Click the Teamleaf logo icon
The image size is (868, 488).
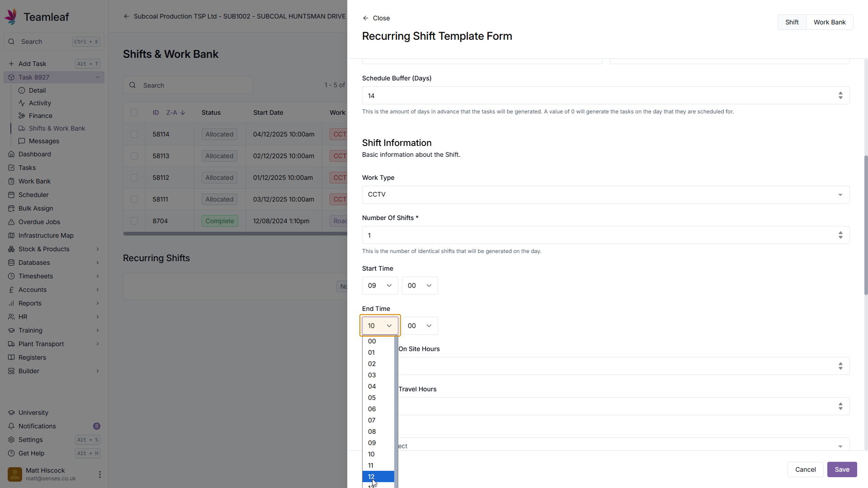coord(11,17)
